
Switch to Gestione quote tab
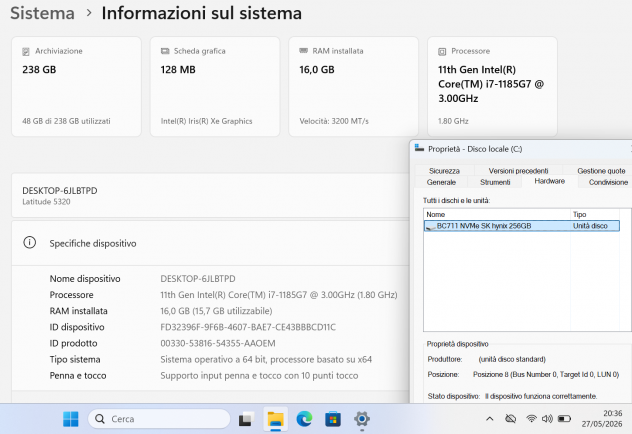[601, 171]
